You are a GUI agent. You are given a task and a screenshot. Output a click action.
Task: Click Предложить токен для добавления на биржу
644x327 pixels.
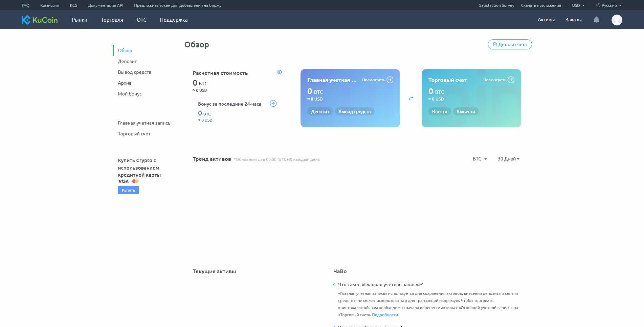tap(178, 5)
